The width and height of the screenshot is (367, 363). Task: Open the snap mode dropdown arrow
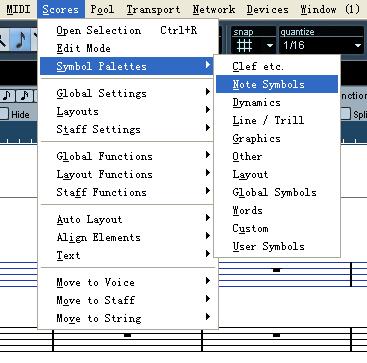tap(270, 45)
